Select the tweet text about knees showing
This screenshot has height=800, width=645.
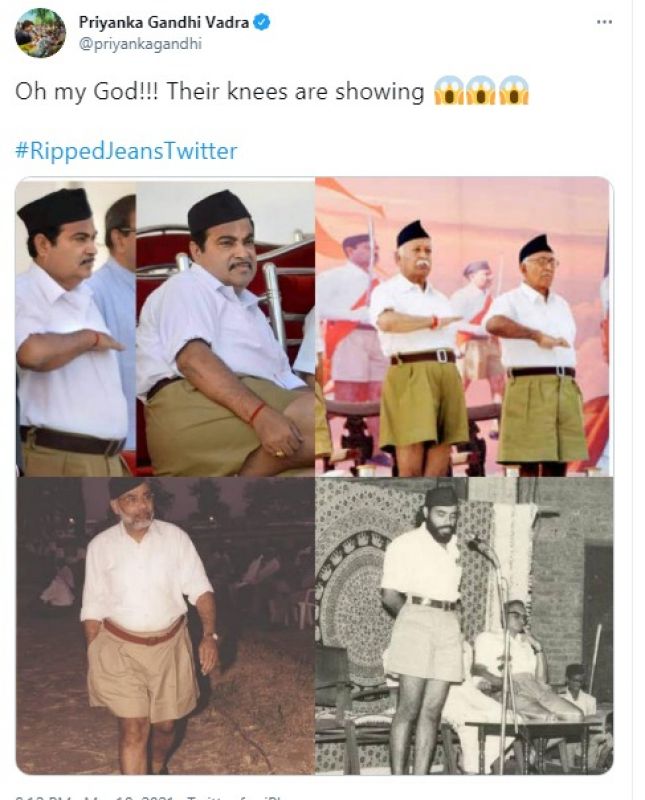point(220,92)
